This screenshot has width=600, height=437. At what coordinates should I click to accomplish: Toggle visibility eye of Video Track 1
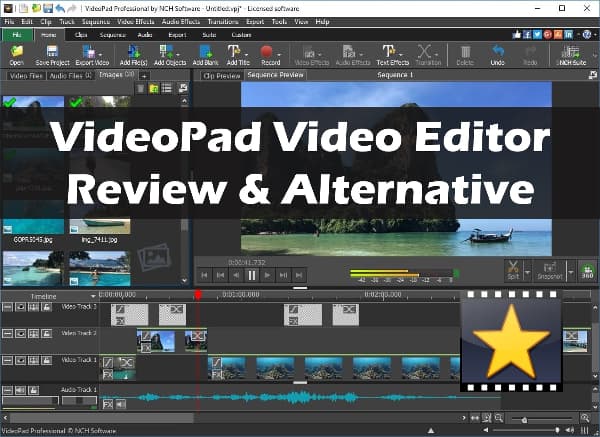(x=20, y=360)
